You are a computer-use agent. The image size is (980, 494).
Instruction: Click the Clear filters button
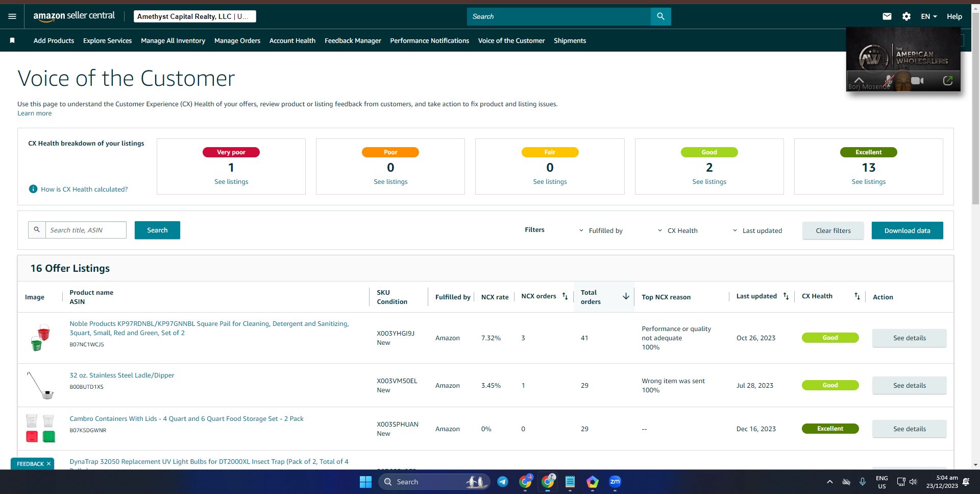tap(833, 230)
